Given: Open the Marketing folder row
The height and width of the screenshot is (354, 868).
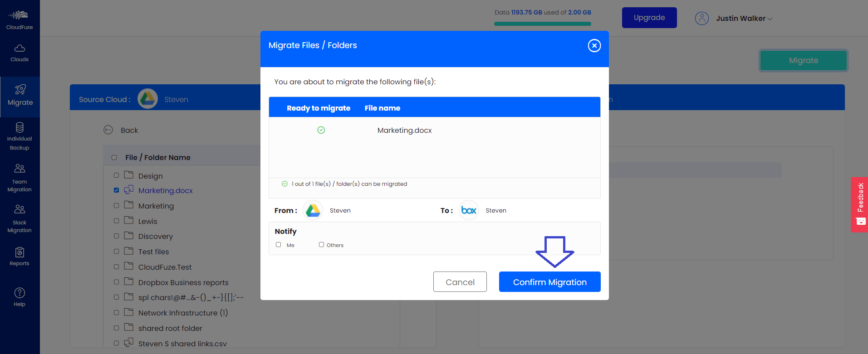Looking at the screenshot, I should pos(156,206).
